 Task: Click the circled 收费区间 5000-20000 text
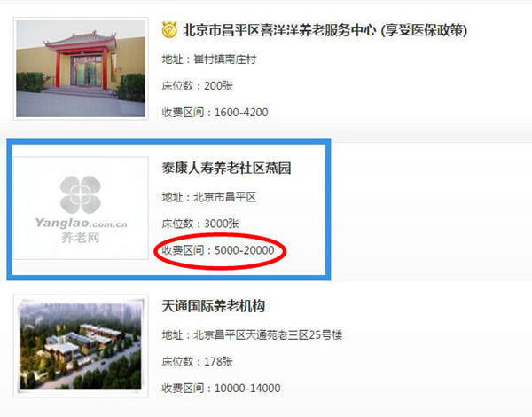click(x=218, y=250)
